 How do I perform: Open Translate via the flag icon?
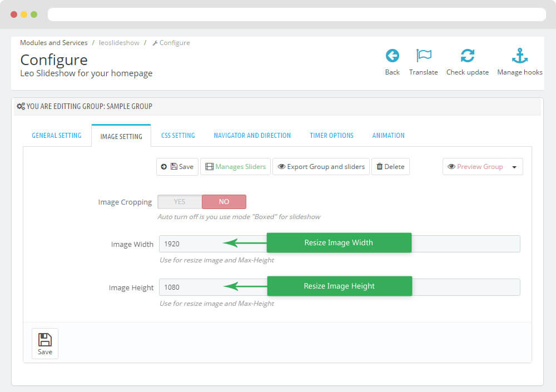424,56
